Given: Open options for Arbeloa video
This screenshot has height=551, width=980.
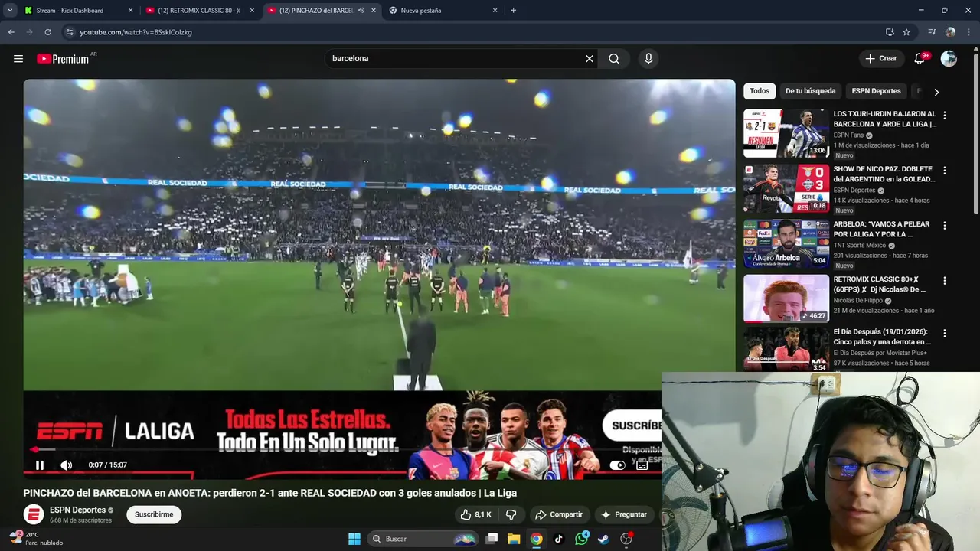Looking at the screenshot, I should (x=944, y=225).
